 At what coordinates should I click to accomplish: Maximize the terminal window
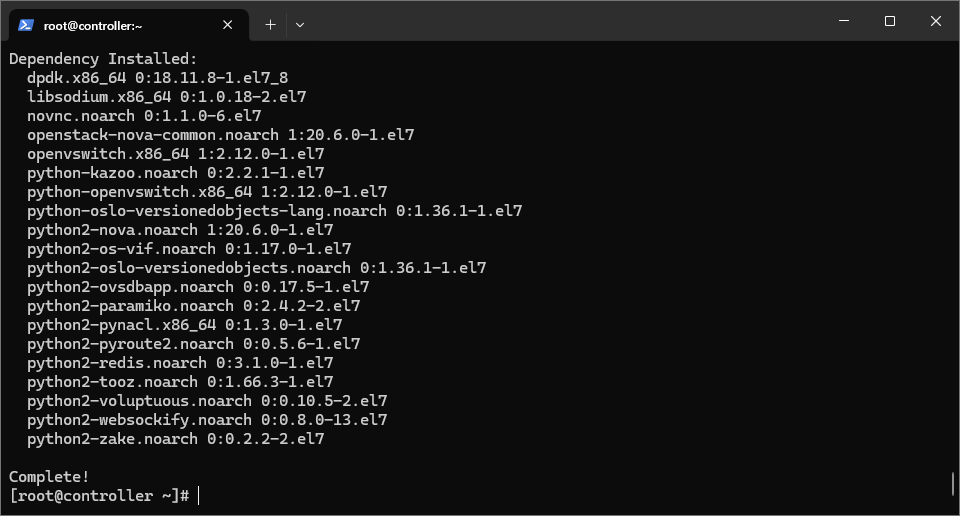tap(890, 21)
